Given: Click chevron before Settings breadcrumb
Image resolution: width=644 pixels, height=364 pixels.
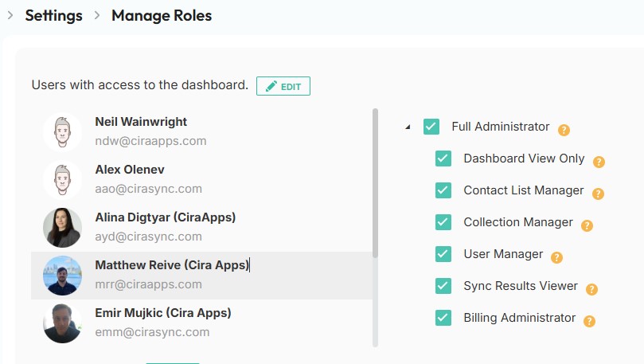Looking at the screenshot, I should click(x=10, y=15).
